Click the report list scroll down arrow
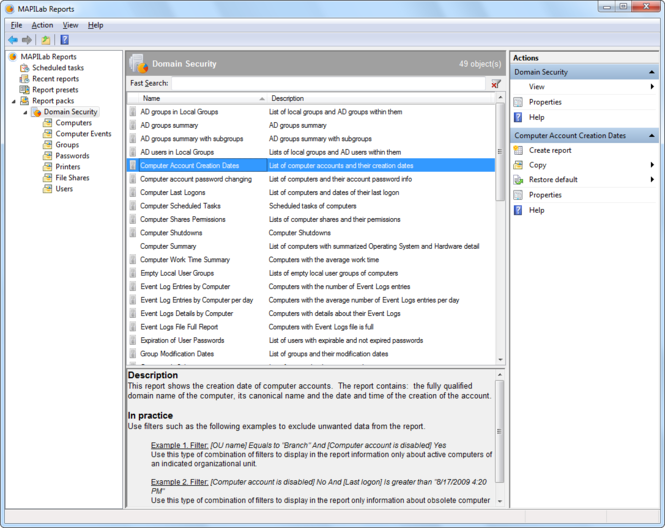The image size is (665, 528). 500,360
